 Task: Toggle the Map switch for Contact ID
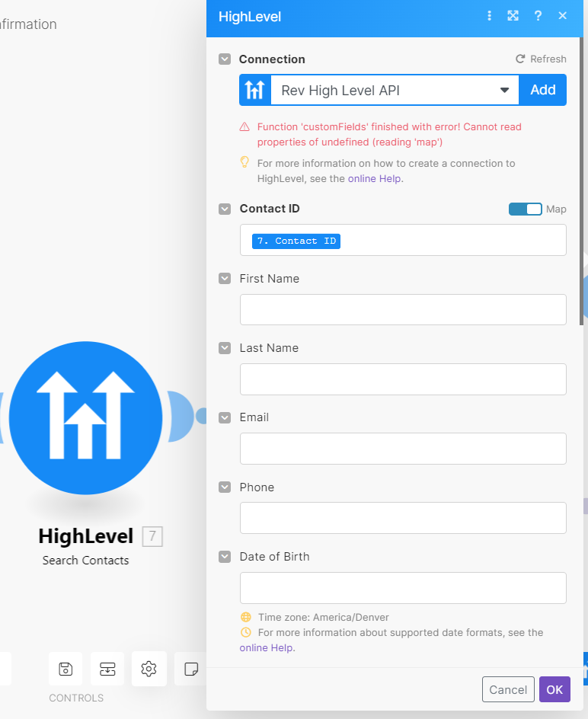(525, 209)
